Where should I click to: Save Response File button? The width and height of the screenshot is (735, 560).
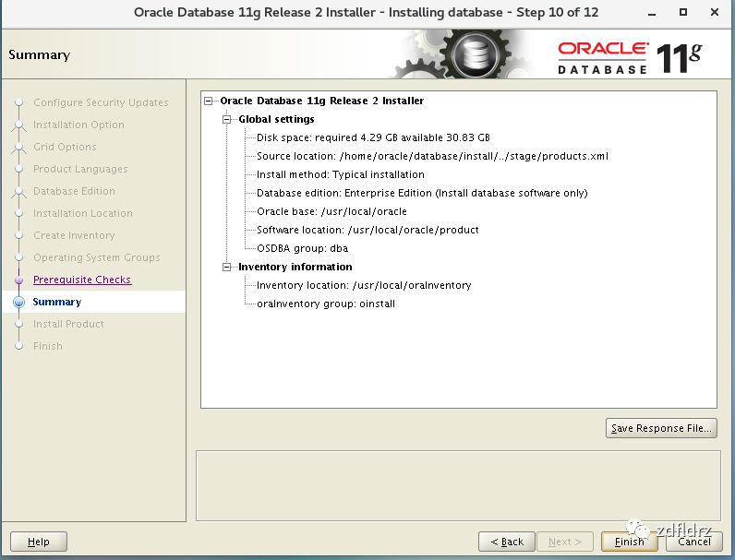click(x=661, y=428)
